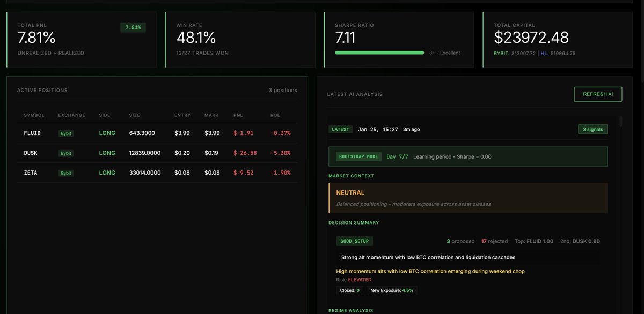The image size is (644, 314).
Task: Click the PNL column header
Action: (x=238, y=115)
